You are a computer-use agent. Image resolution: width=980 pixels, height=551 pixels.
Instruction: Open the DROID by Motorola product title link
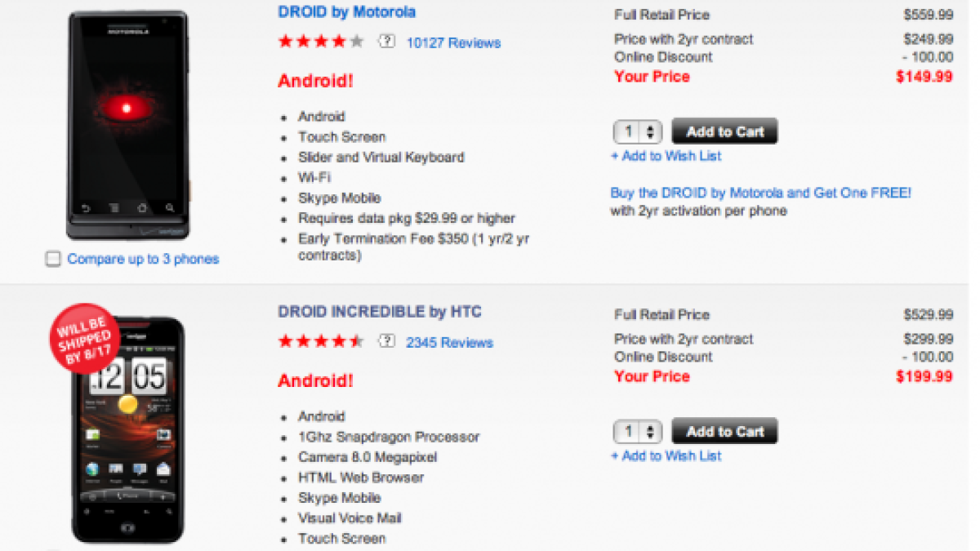point(346,12)
